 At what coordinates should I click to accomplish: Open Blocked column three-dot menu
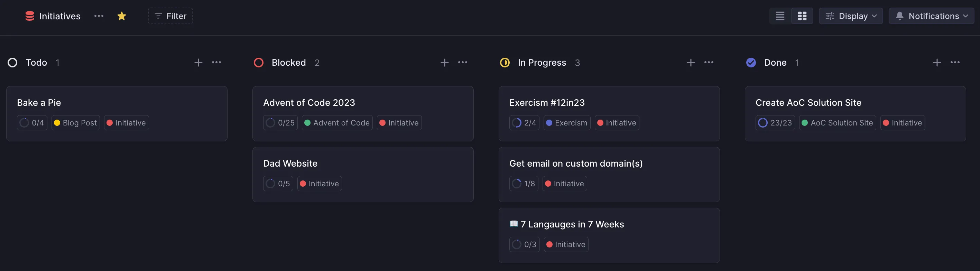tap(463, 63)
